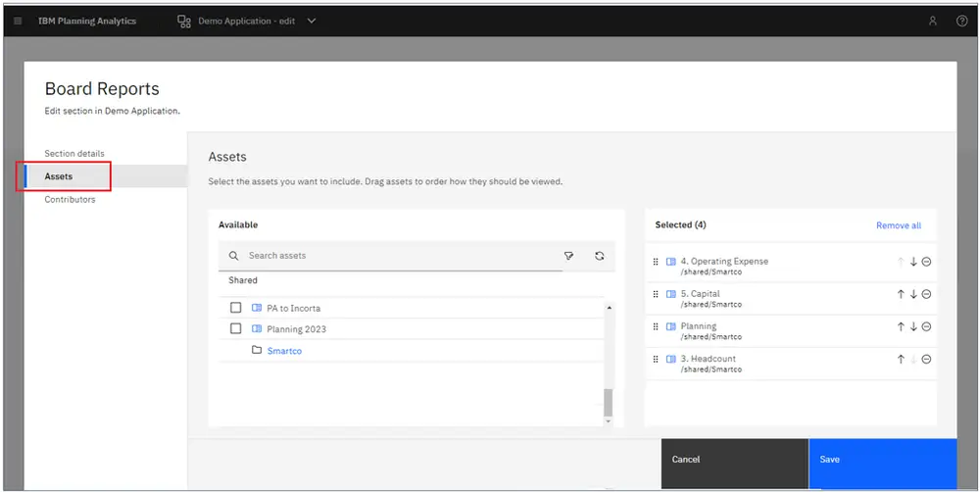The height and width of the screenshot is (492, 980).
Task: Click the PA to Incorta book icon
Action: [256, 308]
